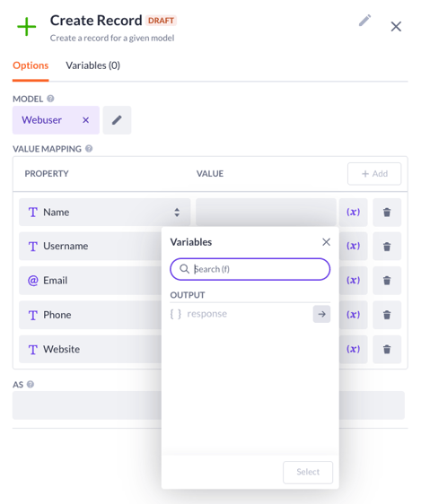421x504 pixels.
Task: Open variable picker for Name row
Action: click(x=353, y=213)
